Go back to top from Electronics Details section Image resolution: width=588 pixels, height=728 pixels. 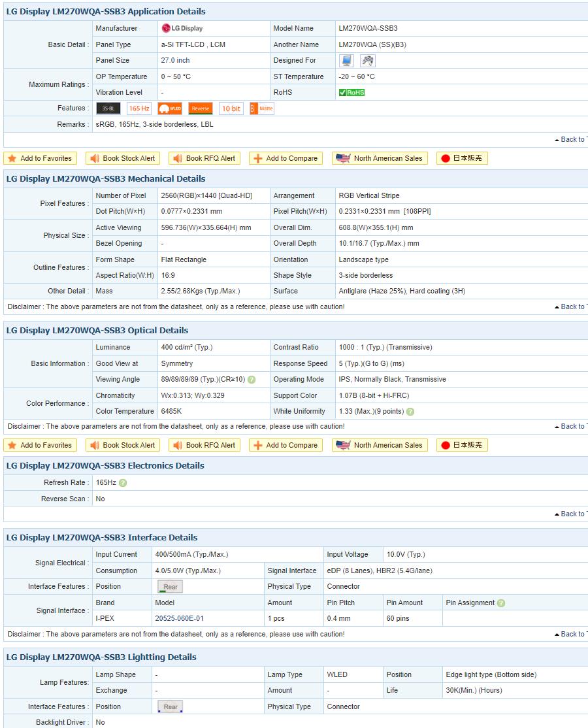coord(571,514)
